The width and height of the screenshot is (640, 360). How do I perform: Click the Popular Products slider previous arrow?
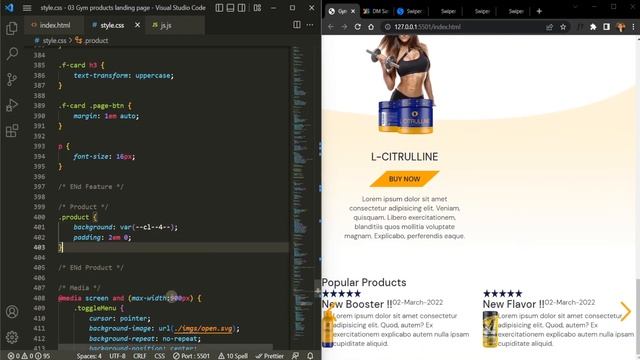pos(329,311)
